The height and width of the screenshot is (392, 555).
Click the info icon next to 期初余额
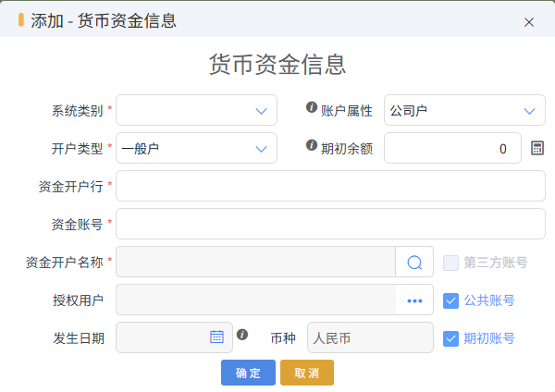point(312,145)
